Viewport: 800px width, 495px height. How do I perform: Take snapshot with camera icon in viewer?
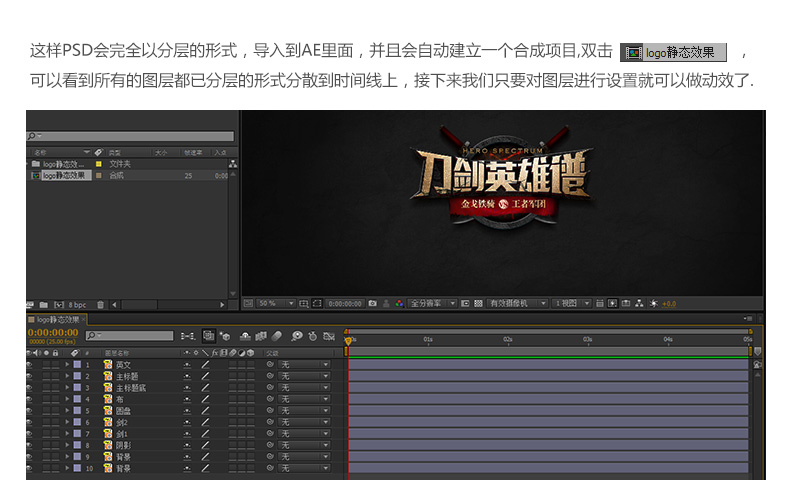click(372, 303)
